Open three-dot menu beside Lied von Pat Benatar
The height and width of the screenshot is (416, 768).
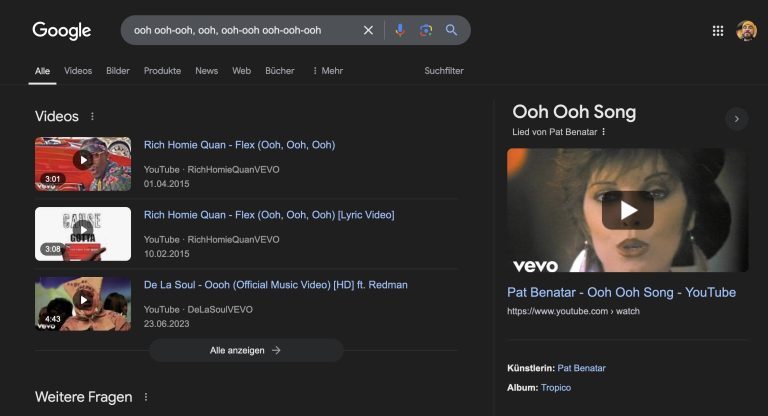pyautogui.click(x=603, y=132)
